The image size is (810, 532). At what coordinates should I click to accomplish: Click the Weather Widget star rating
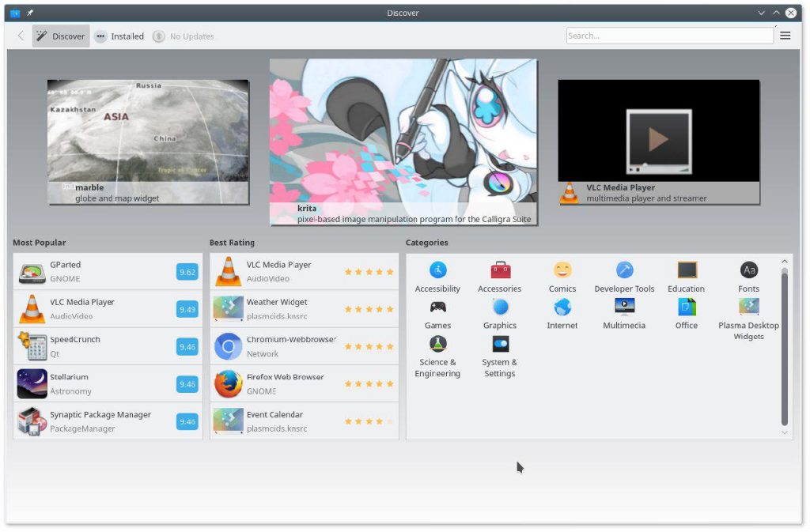[x=369, y=309]
